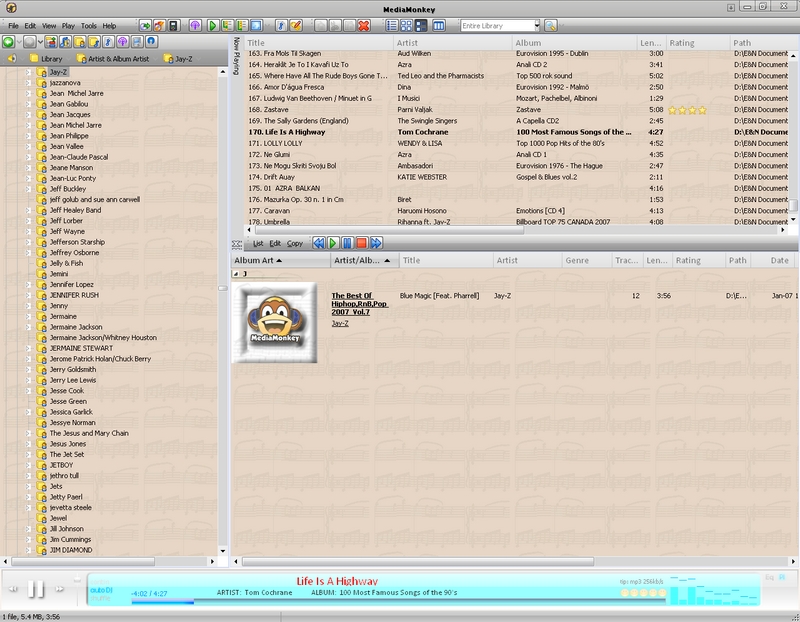Select the Jennifer Lopez artist in tree
The width and height of the screenshot is (800, 622).
click(x=72, y=285)
